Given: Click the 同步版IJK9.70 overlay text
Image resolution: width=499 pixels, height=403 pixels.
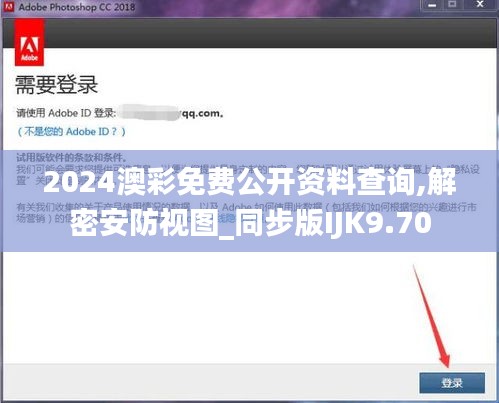Looking at the screenshot, I should (334, 223).
